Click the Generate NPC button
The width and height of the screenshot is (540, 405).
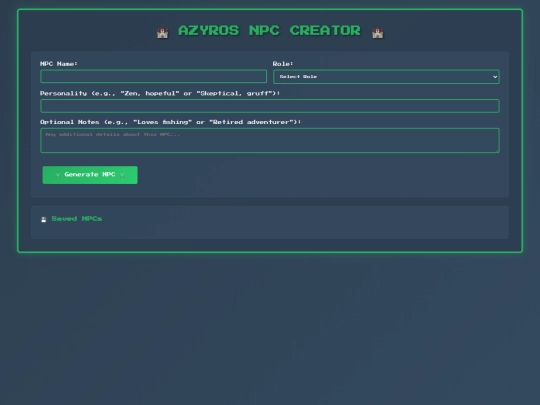(x=90, y=175)
